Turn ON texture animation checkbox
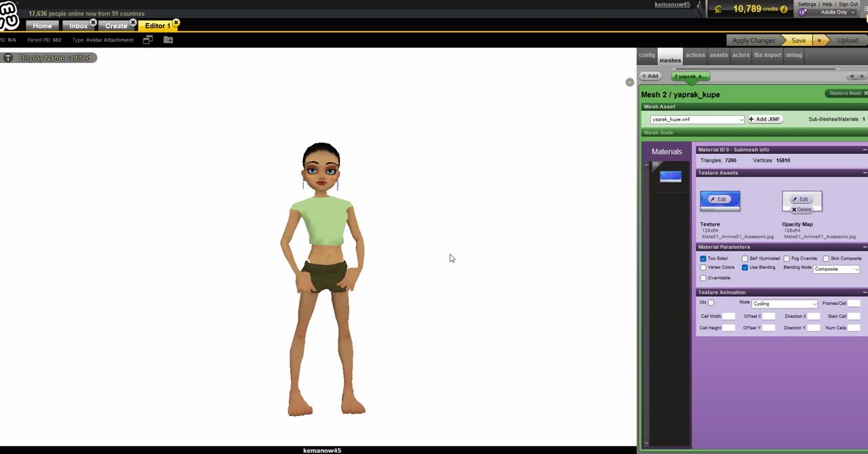 pos(711,303)
